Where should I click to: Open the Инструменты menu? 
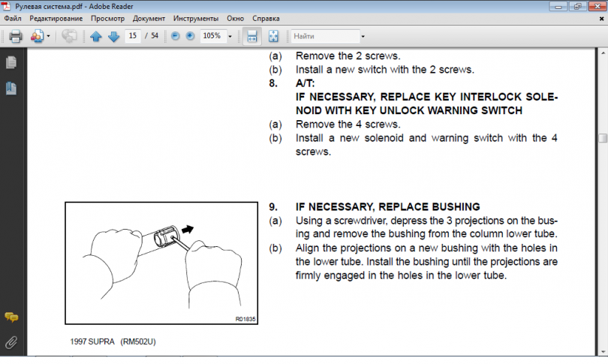196,18
